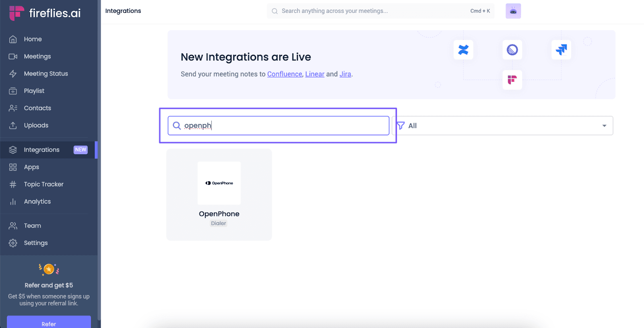The image size is (644, 328).
Task: Click the Meetings camera icon
Action: coord(13,56)
